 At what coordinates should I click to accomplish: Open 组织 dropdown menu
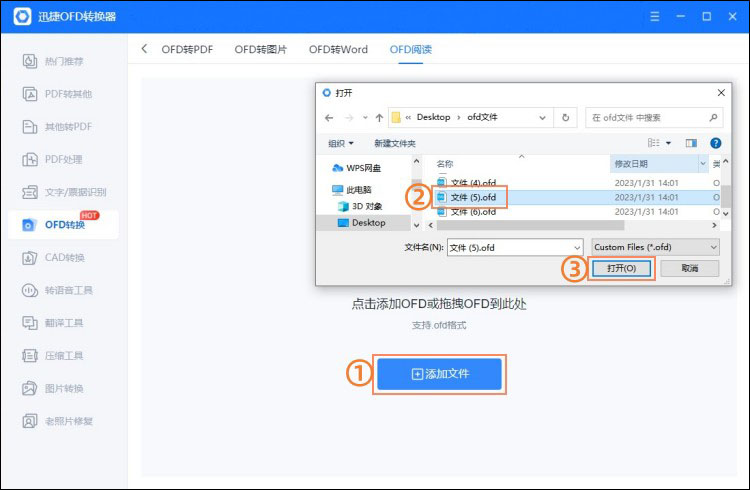point(341,143)
